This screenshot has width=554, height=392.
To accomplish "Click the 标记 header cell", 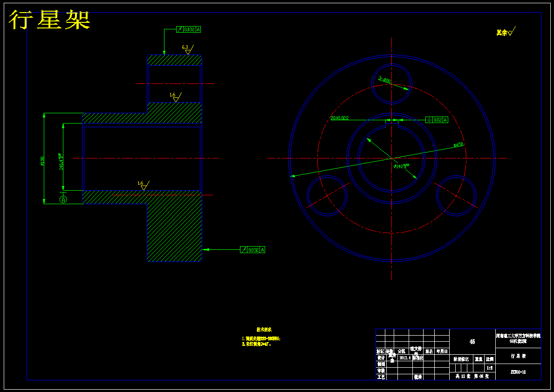I will click(x=380, y=351).
